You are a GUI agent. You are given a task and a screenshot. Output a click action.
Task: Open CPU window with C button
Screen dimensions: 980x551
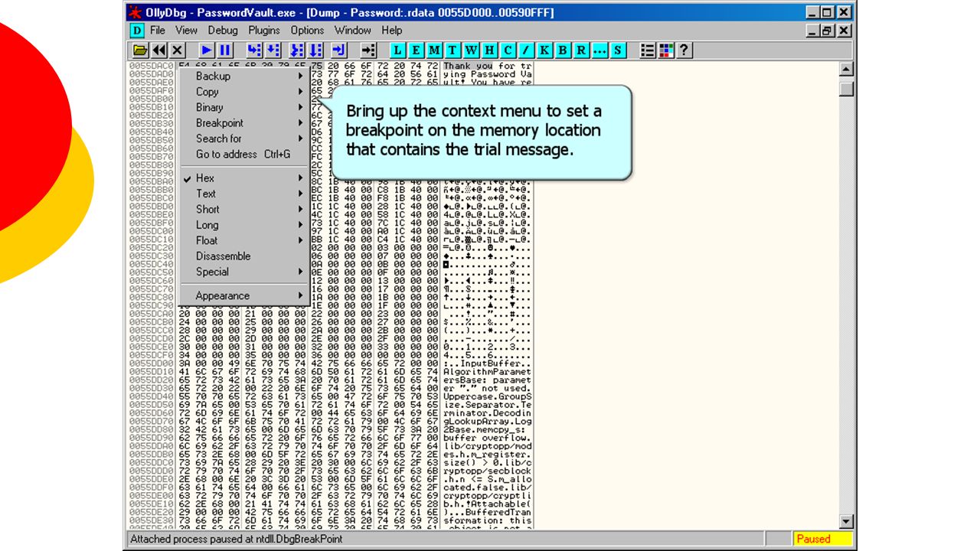(x=508, y=51)
